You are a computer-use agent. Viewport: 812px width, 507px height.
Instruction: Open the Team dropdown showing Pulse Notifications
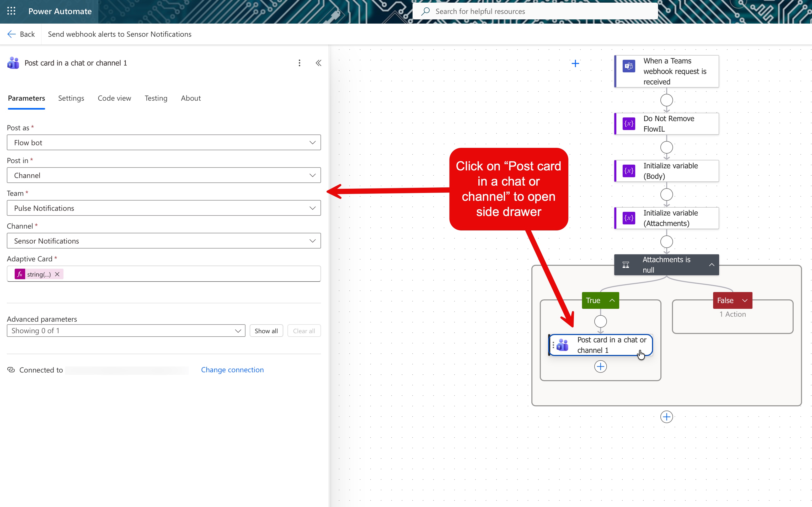(x=164, y=208)
